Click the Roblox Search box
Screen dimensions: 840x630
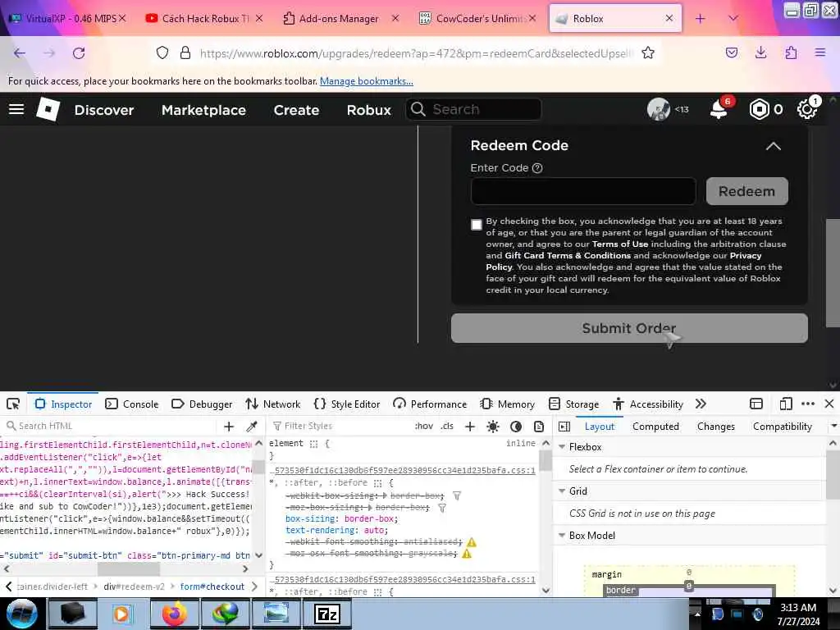pyautogui.click(x=473, y=109)
